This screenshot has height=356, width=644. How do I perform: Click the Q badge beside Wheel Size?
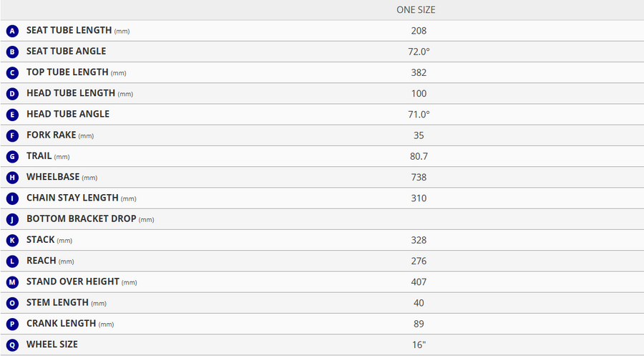(x=12, y=345)
